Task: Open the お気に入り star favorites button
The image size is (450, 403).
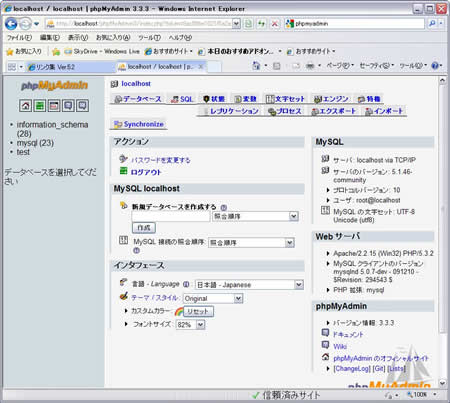Action: [x=24, y=51]
